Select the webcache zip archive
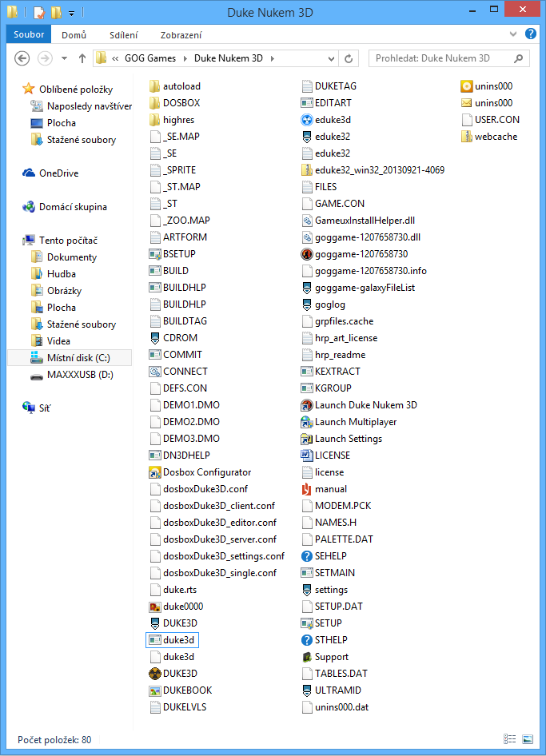 pyautogui.click(x=489, y=137)
